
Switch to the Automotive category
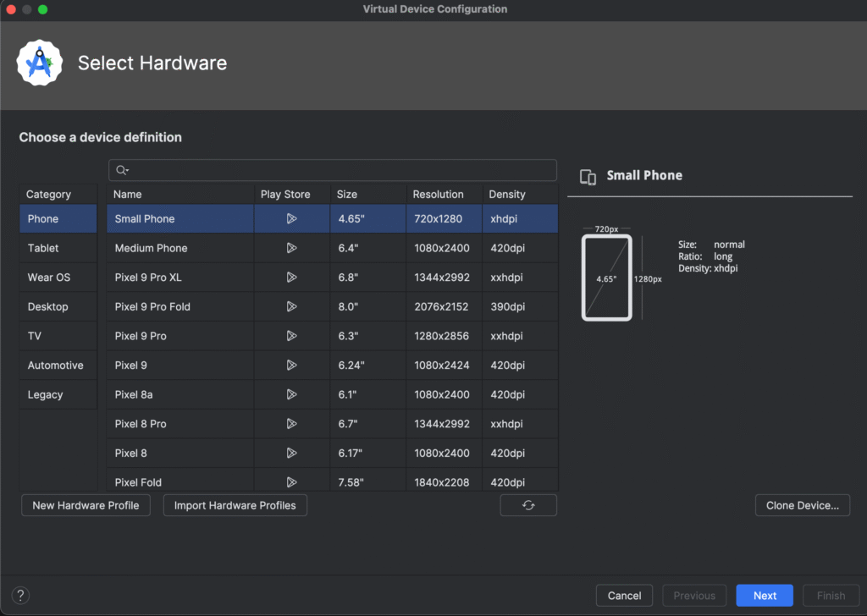tap(55, 366)
